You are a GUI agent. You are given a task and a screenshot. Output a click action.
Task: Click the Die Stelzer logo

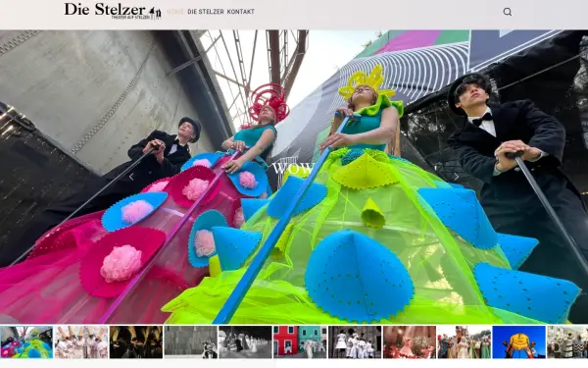click(113, 11)
